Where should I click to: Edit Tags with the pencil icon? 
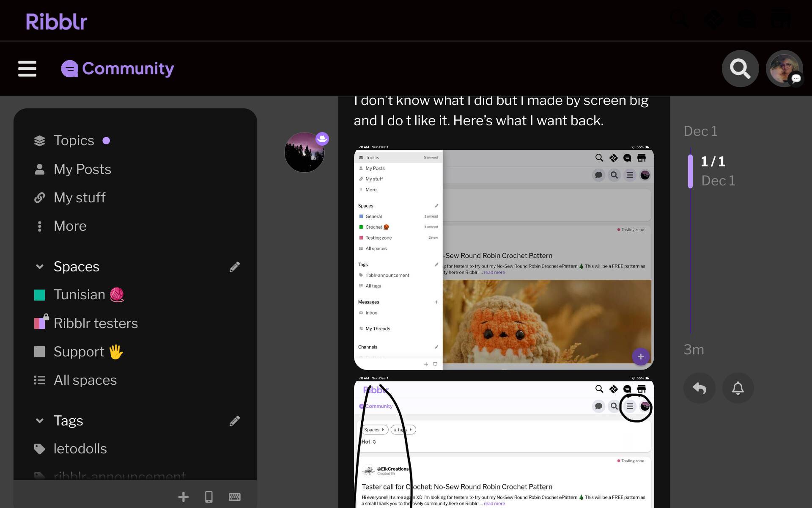coord(235,421)
